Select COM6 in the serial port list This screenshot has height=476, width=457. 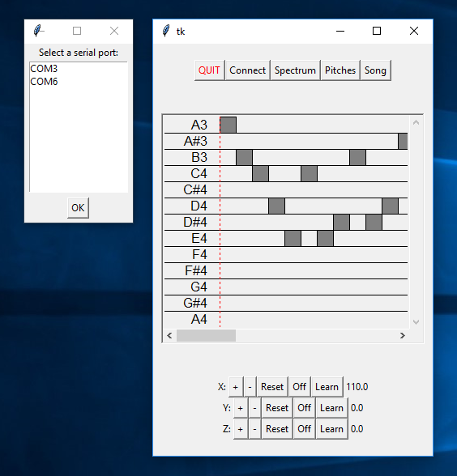click(x=79, y=82)
